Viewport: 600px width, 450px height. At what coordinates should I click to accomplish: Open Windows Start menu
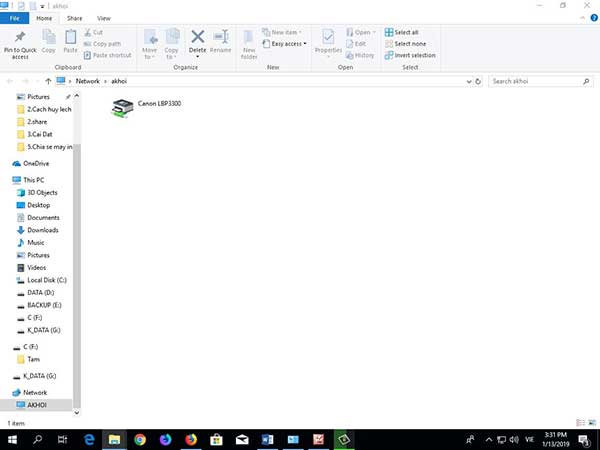12,440
